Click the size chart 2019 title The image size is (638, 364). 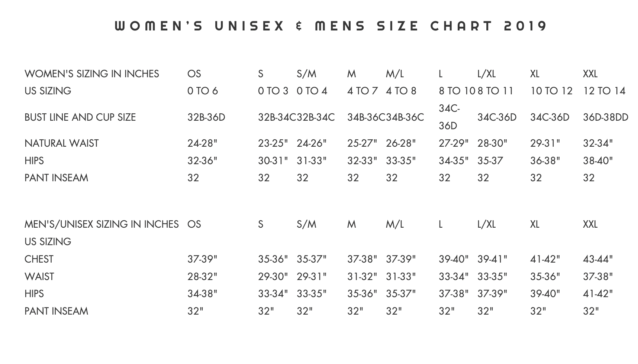[331, 26]
